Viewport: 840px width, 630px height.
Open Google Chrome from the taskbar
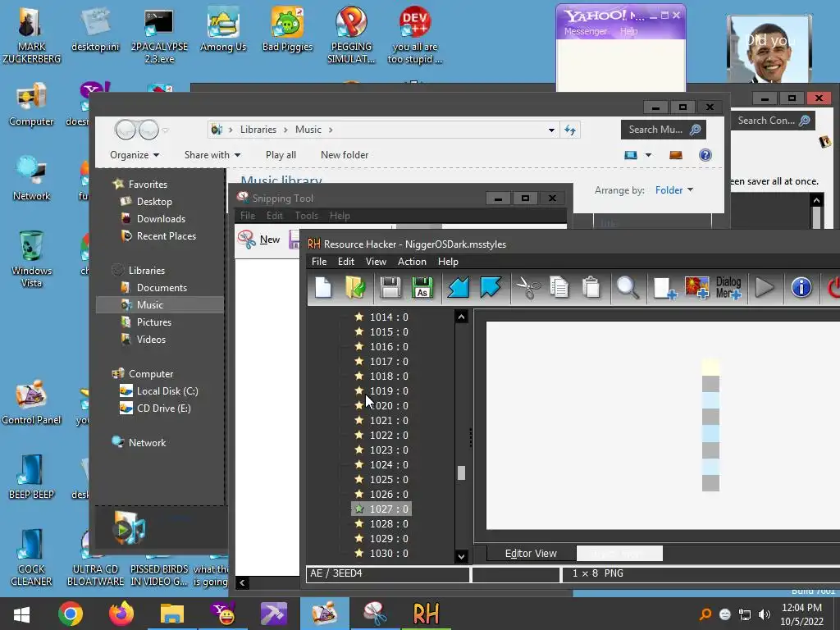click(x=71, y=614)
